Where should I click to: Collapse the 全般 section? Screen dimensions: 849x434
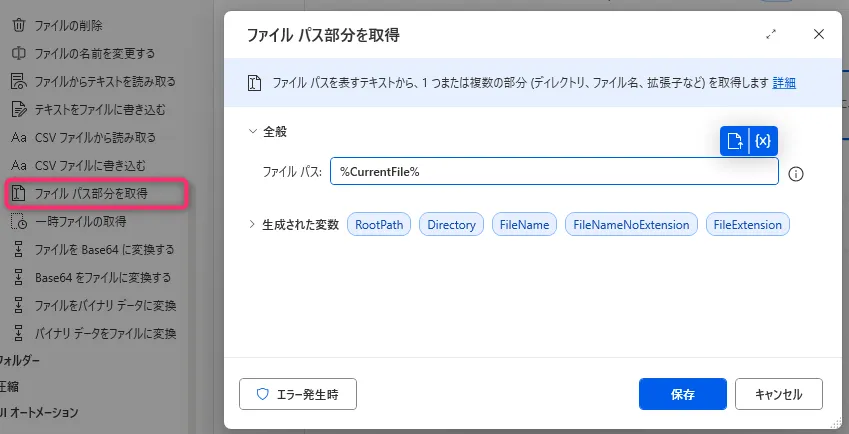(x=252, y=131)
